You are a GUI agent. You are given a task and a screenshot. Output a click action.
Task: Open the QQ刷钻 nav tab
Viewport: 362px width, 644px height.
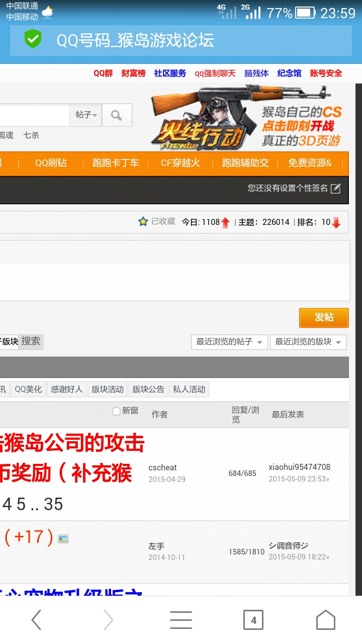point(51,163)
